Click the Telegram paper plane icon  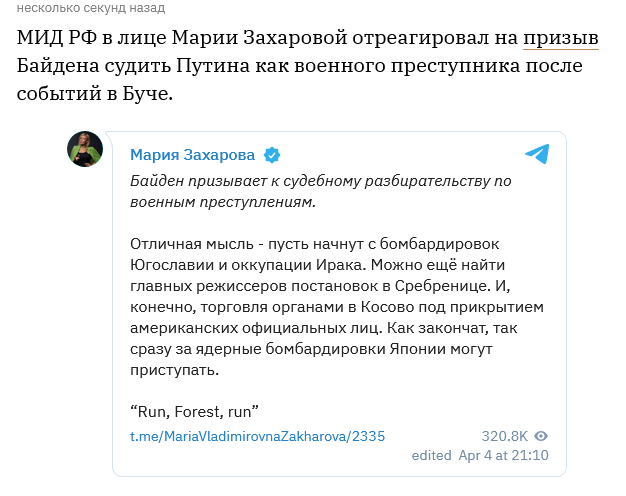pos(537,154)
